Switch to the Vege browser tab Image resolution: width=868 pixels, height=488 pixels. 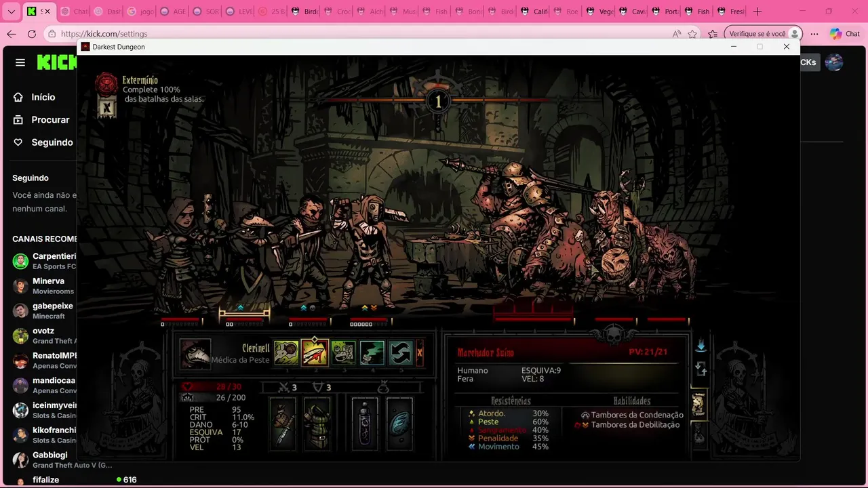click(x=600, y=12)
